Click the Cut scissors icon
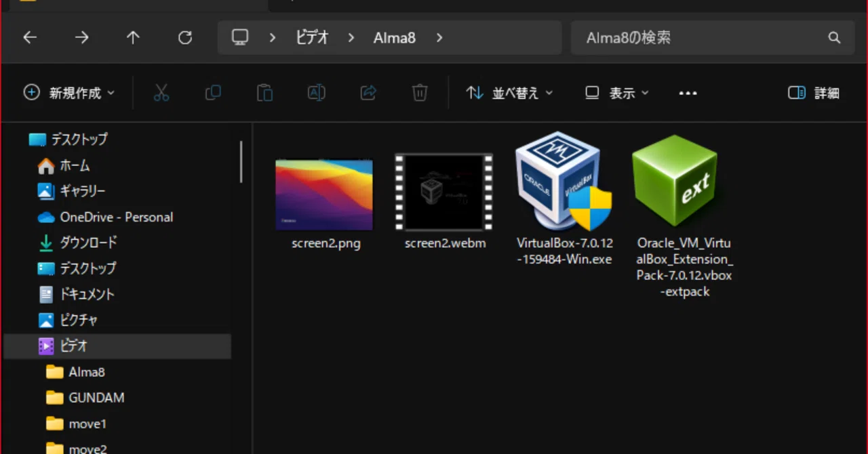This screenshot has width=868, height=454. tap(161, 93)
